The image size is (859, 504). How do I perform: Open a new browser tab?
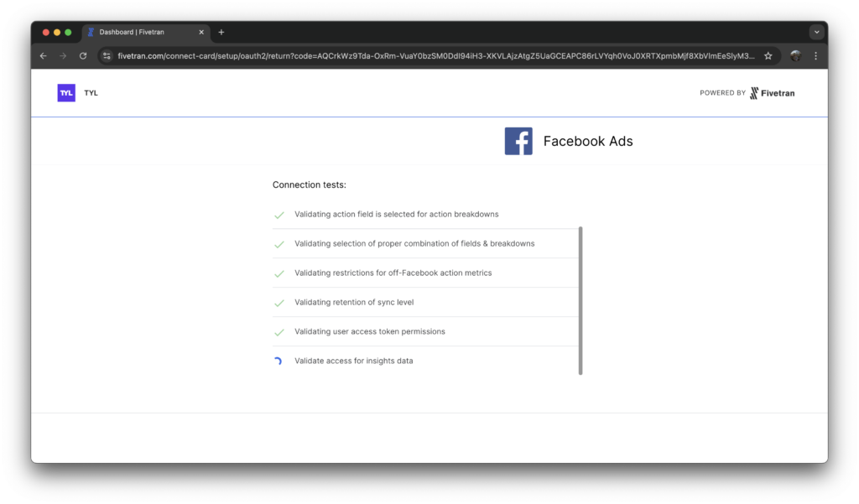(221, 32)
